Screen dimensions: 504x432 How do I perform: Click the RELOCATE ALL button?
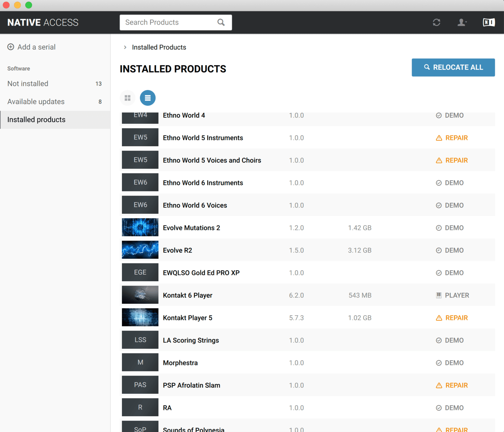453,67
